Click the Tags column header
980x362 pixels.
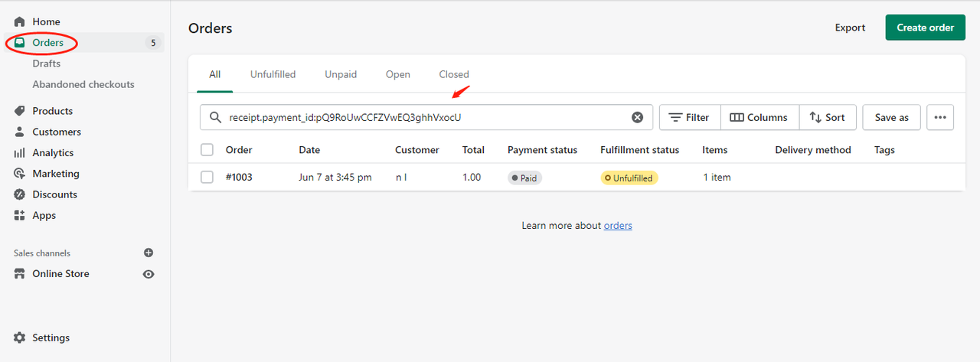[884, 150]
